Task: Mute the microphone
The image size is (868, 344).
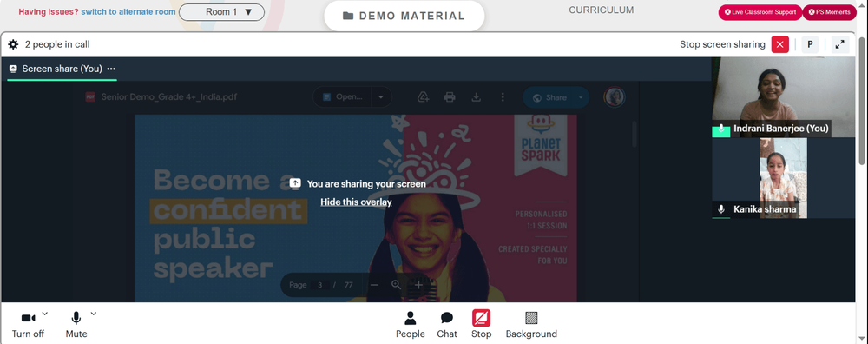Action: click(x=76, y=325)
